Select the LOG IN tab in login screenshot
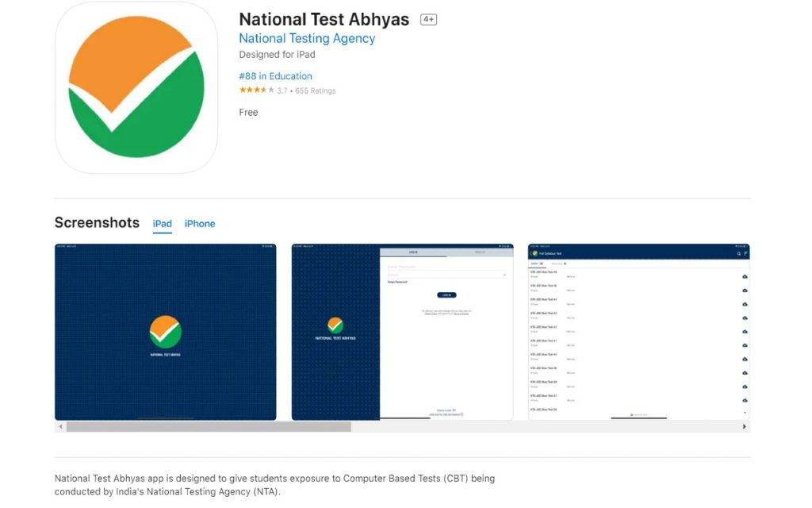Screen dimensions: 812x508 [x=413, y=252]
